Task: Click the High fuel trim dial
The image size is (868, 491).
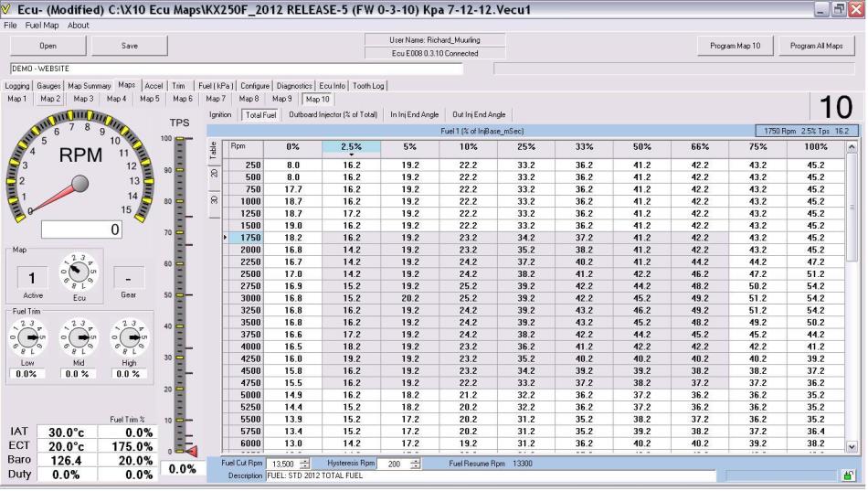Action: [x=130, y=337]
